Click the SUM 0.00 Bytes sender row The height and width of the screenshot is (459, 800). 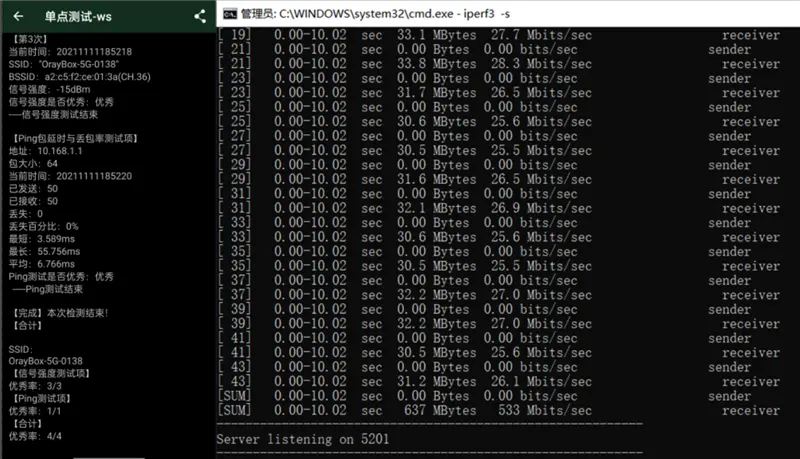484,396
